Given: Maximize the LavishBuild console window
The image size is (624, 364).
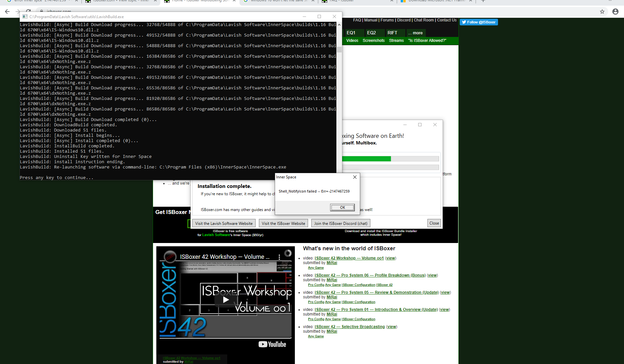Looking at the screenshot, I should pos(319,16).
